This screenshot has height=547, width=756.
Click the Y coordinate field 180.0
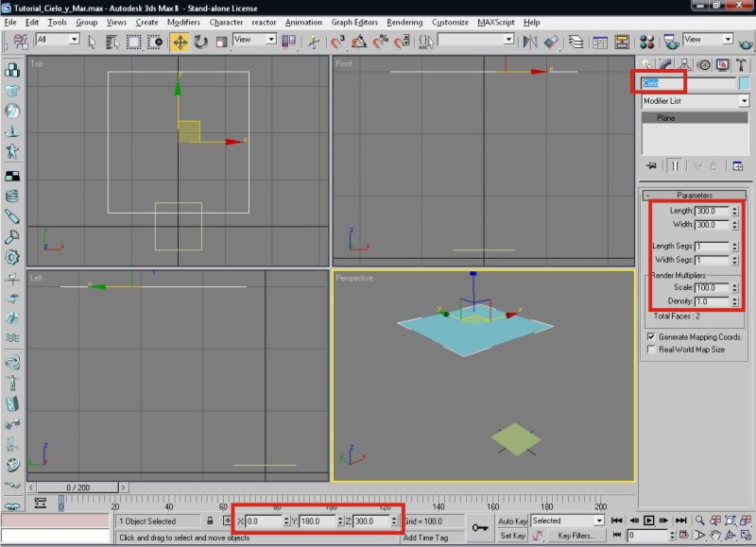click(x=318, y=521)
